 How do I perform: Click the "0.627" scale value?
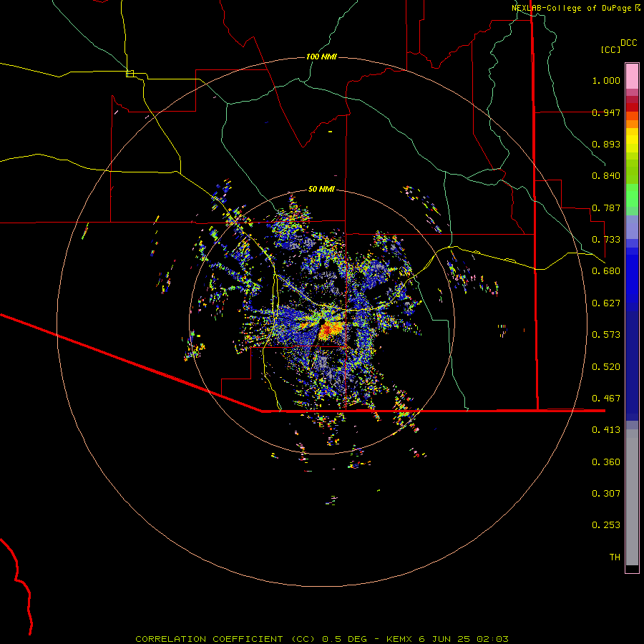tap(606, 303)
